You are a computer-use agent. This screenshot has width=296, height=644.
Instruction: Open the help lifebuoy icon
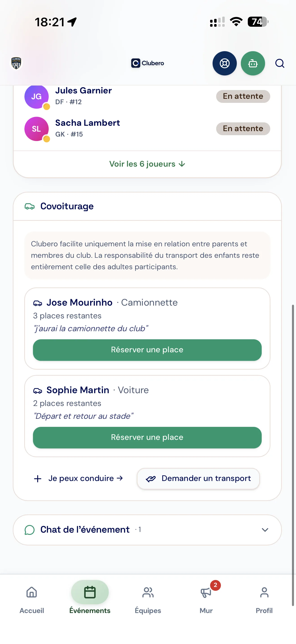224,63
